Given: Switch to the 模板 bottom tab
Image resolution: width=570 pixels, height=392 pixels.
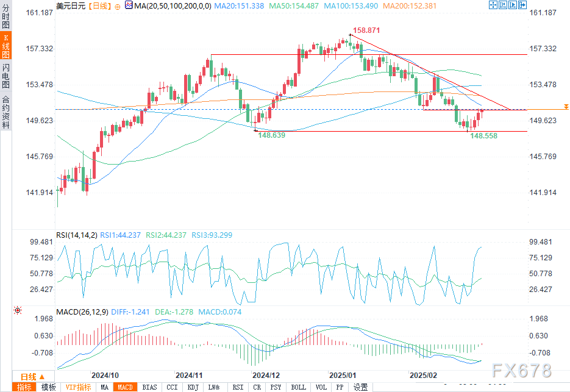Looking at the screenshot, I should click(48, 387).
